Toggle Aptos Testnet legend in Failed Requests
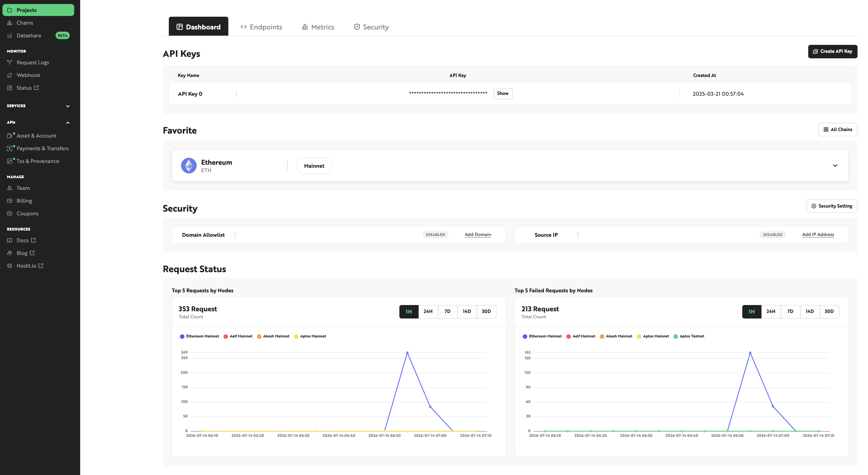868x475 pixels. point(689,336)
